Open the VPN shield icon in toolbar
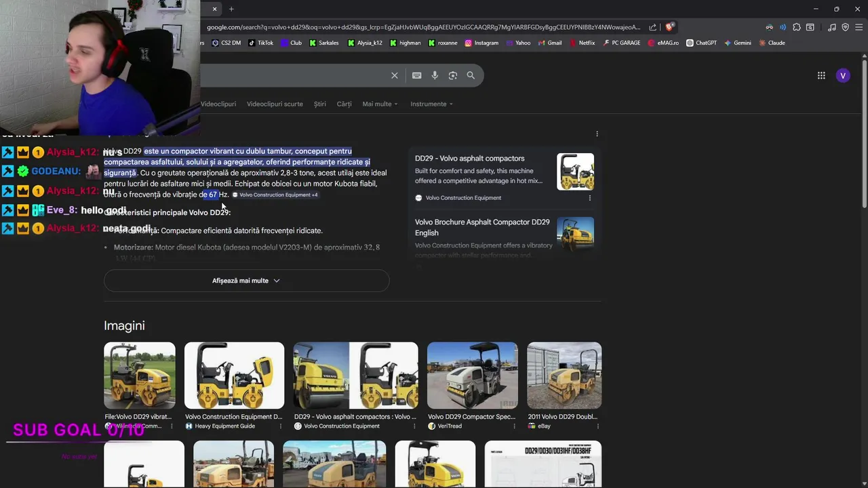Screen dimensions: 868x488 (845, 27)
